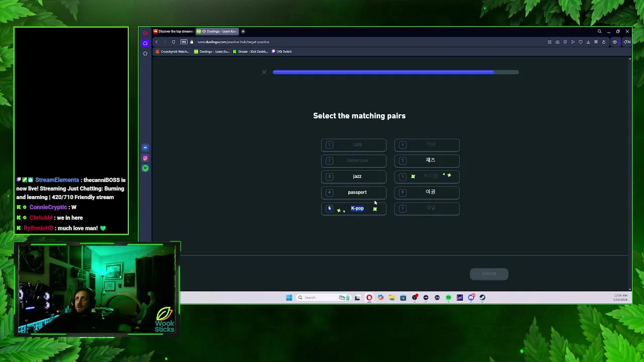This screenshot has height=362, width=644.
Task: Click the snapshot camera icon in address bar
Action: click(x=557, y=42)
